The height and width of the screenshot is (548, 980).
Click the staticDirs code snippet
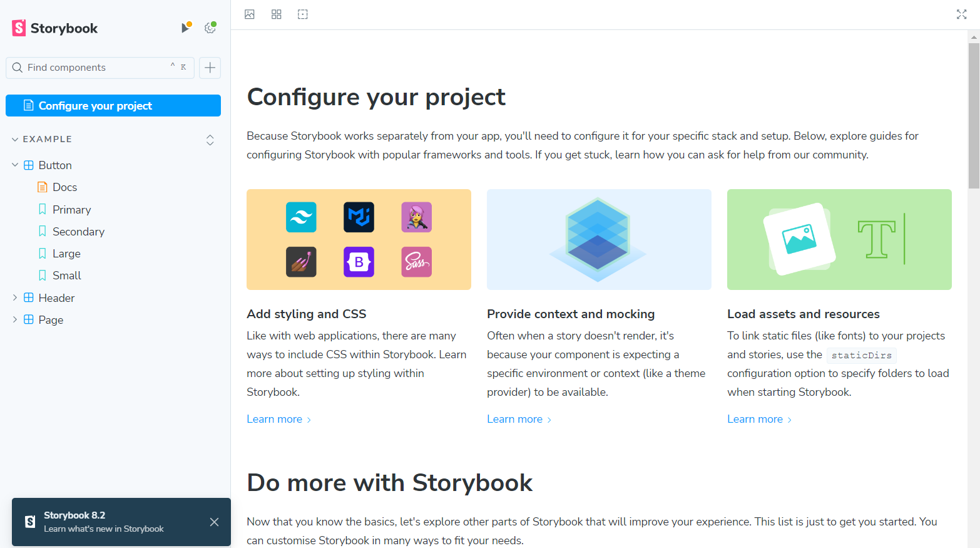[862, 355]
